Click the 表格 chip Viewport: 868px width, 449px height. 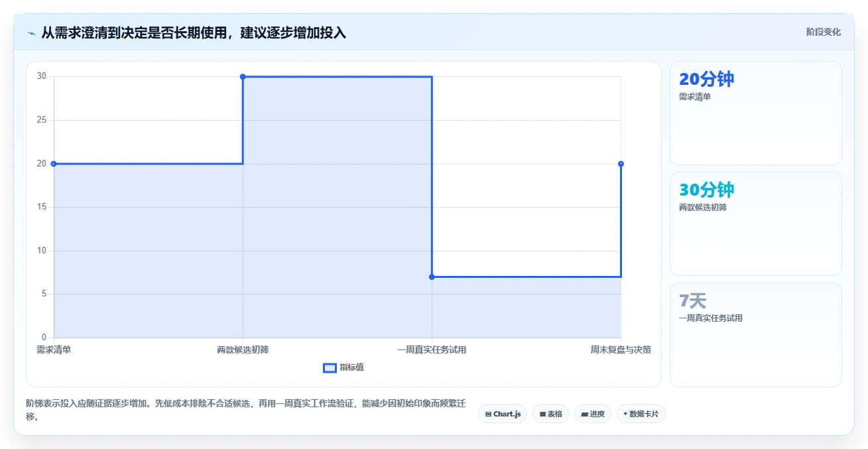click(550, 414)
